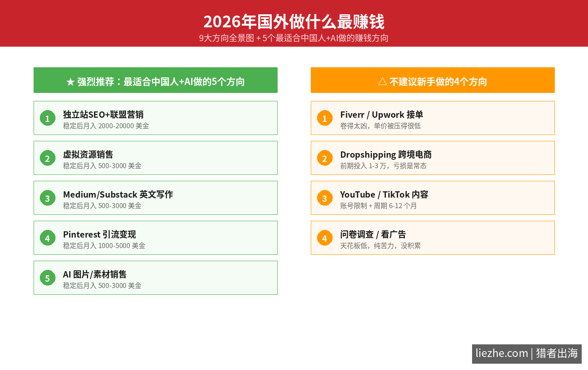This screenshot has height=370, width=588.
Task: Click the subtitle starting with 9大方向全景图
Action: 294,38
